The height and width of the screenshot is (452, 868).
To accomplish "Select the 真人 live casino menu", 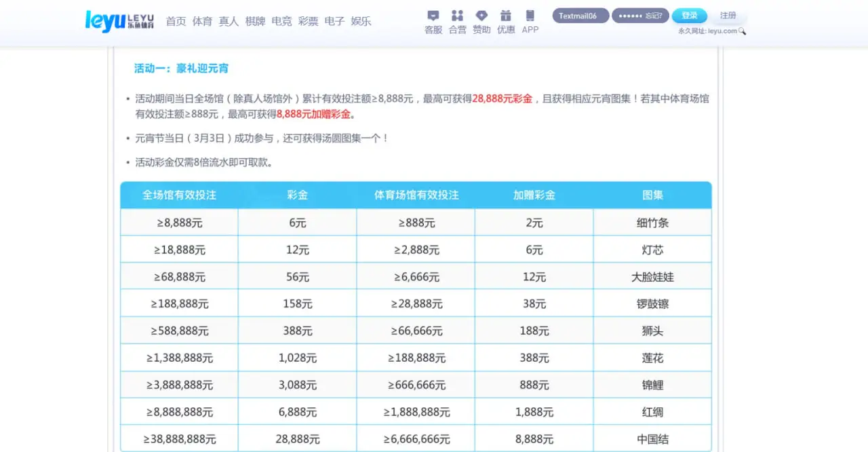I will pos(229,21).
